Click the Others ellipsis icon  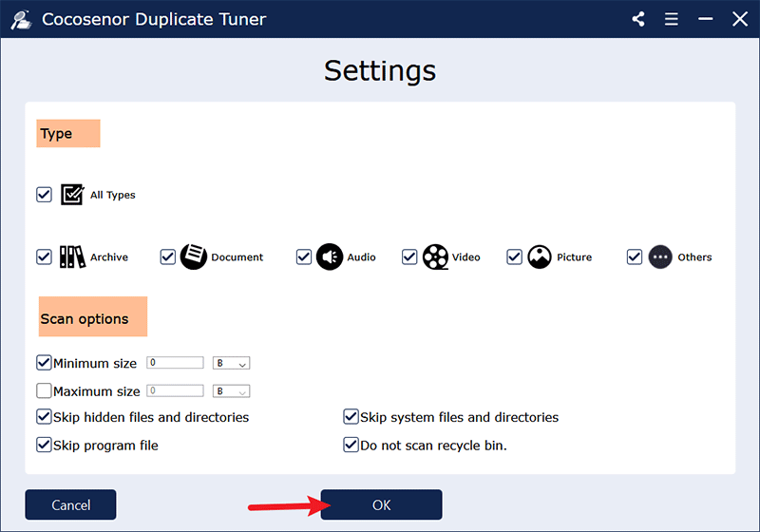click(x=660, y=256)
